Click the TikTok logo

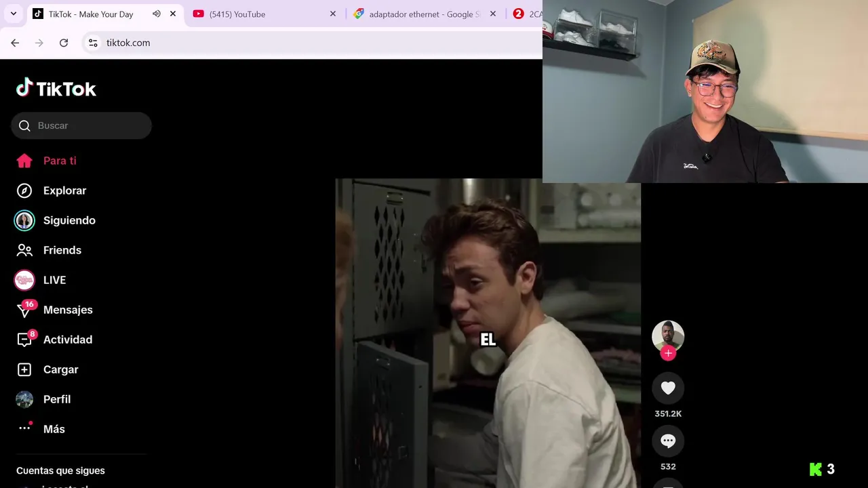pos(56,88)
